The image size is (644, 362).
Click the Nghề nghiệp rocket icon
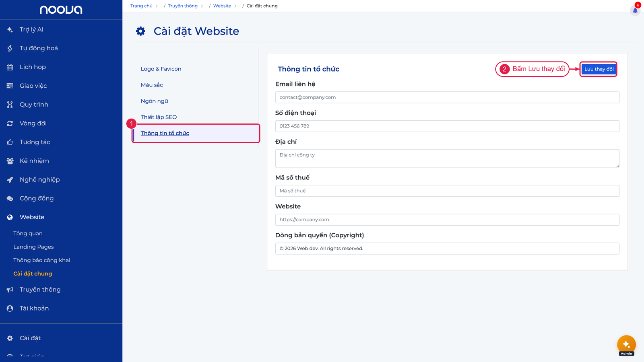10,180
